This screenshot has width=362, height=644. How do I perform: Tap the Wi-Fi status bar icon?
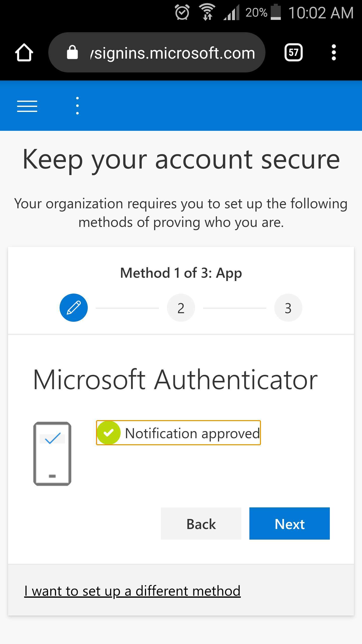pos(207,12)
